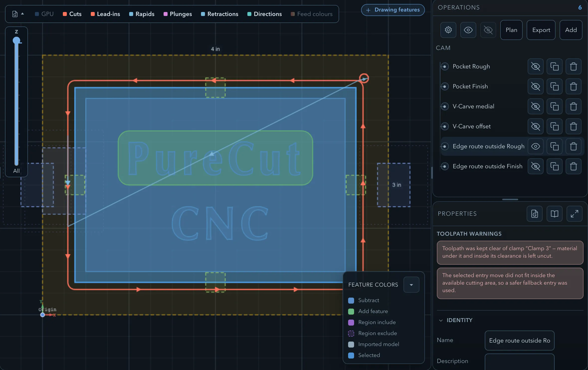Click the Plan button
Screen dimensions: 588x370
point(511,30)
